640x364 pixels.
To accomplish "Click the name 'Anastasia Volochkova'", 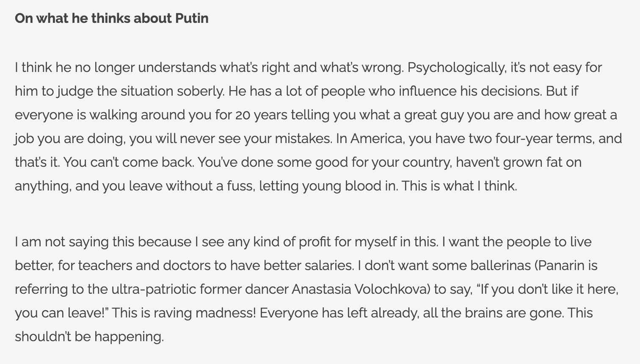I will (361, 290).
